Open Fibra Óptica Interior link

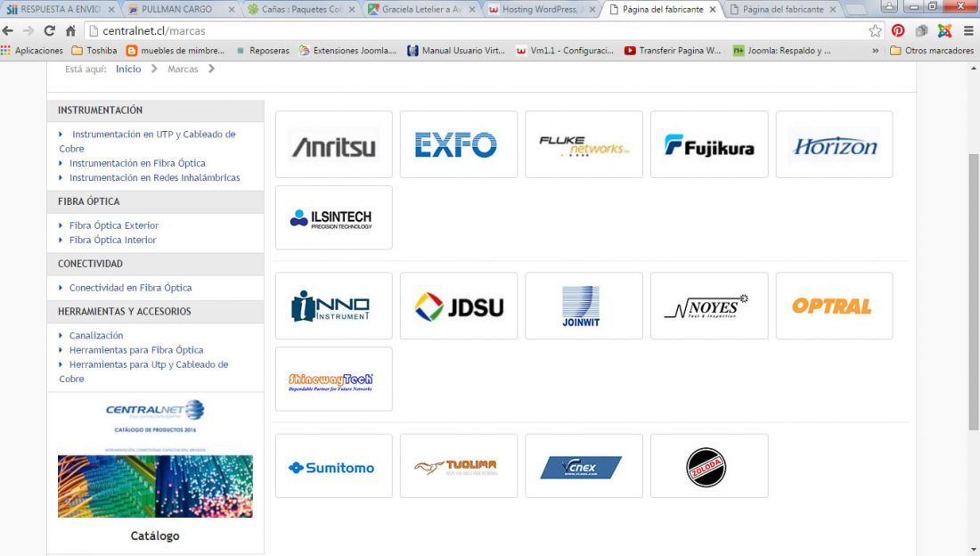click(112, 240)
